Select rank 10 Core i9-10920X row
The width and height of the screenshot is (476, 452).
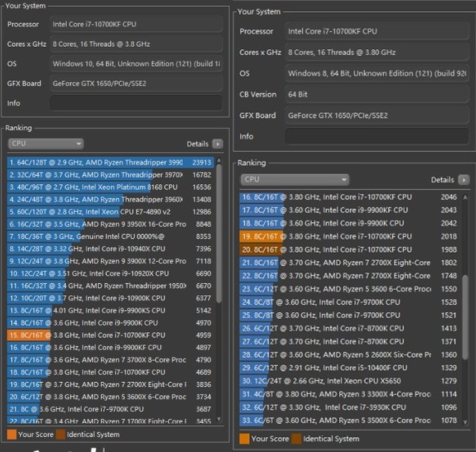tap(111, 274)
